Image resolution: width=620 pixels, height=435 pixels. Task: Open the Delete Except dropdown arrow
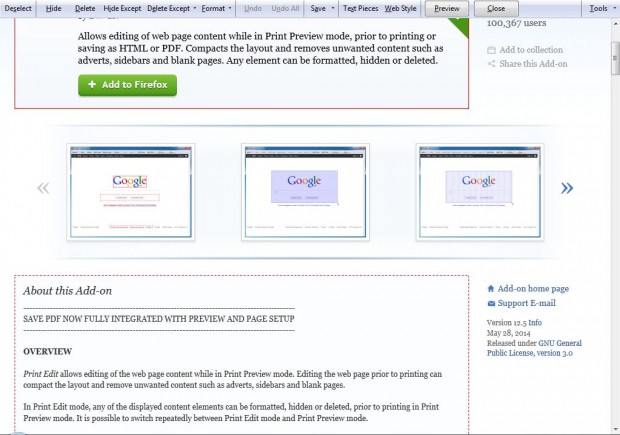[195, 8]
